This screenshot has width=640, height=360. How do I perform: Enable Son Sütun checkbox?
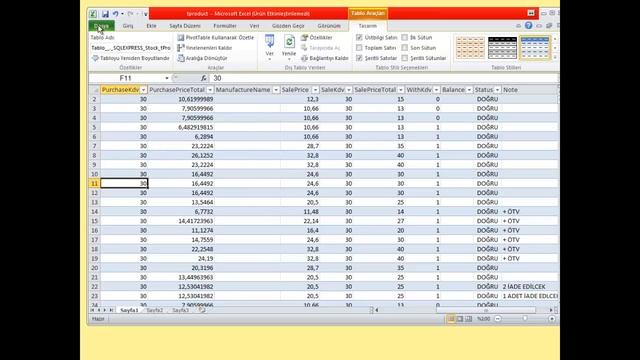pyautogui.click(x=404, y=48)
